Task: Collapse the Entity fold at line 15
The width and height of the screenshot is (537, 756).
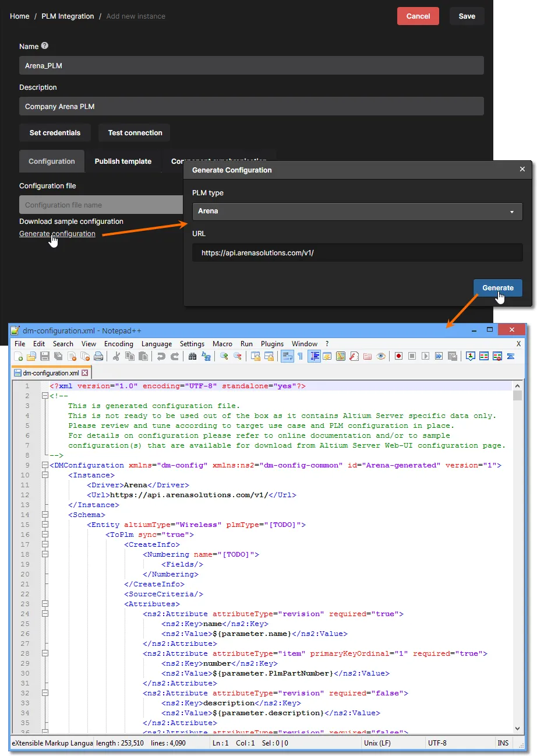Action: pyautogui.click(x=45, y=525)
